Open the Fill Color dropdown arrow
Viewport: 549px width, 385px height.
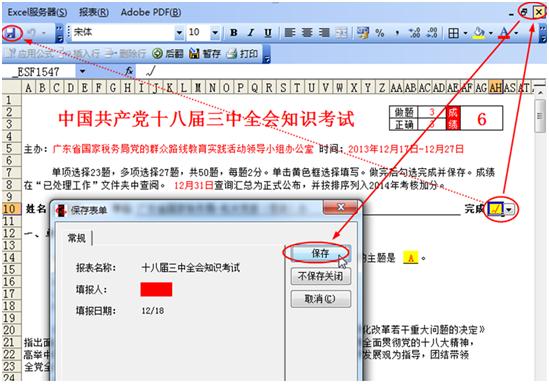[491, 33]
